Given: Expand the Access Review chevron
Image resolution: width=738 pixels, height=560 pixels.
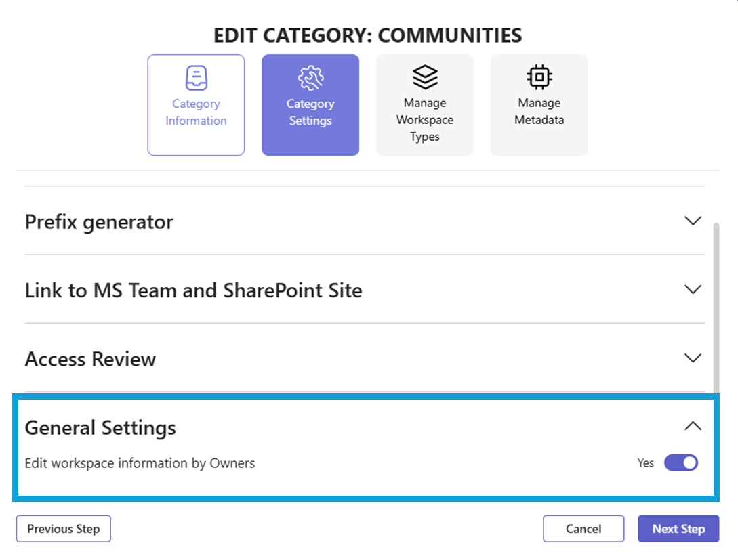Looking at the screenshot, I should pos(693,358).
